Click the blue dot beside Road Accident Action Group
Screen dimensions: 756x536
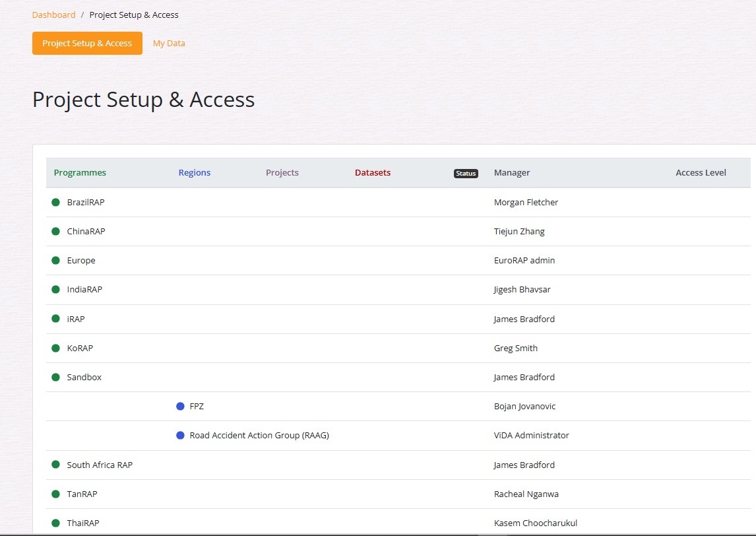pyautogui.click(x=180, y=435)
